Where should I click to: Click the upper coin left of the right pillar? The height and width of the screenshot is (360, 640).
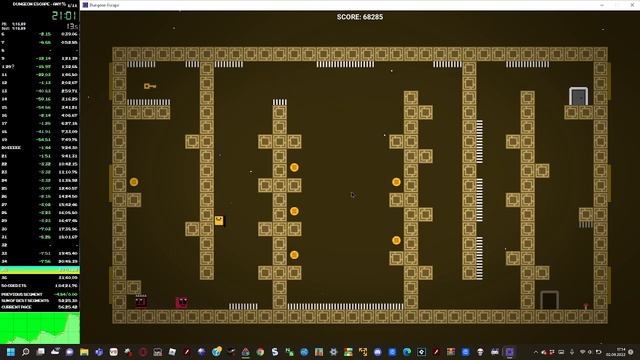click(x=396, y=182)
